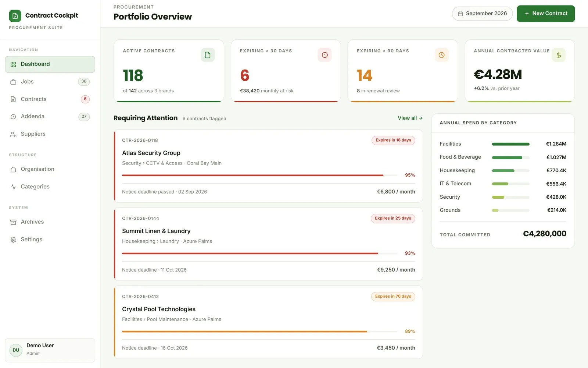Click the Archives box icon
588x368 pixels.
(13, 222)
